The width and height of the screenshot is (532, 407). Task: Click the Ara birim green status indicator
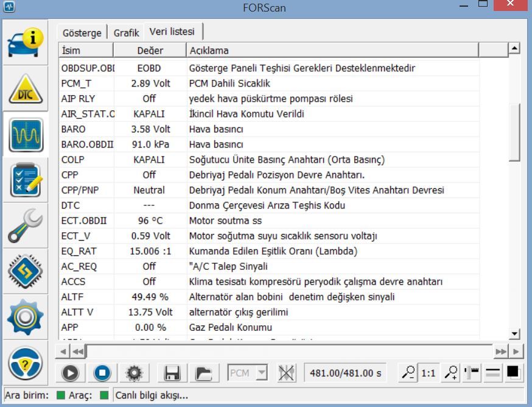tap(61, 395)
